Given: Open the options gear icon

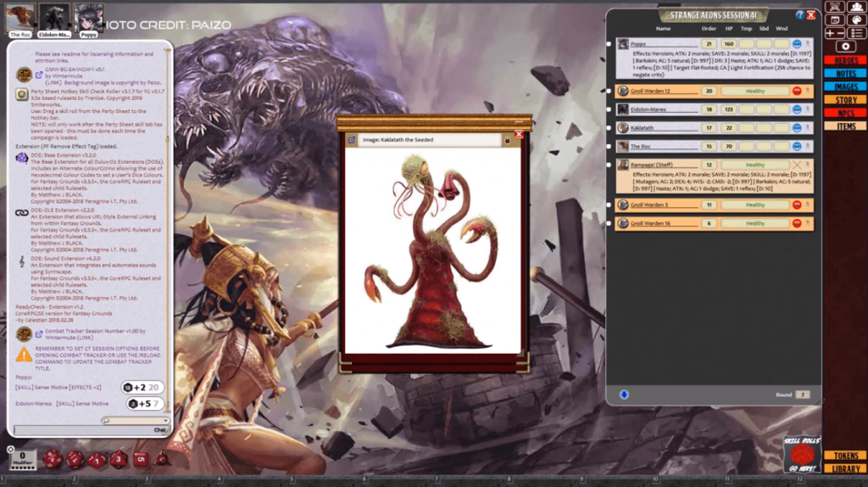Looking at the screenshot, I should [x=845, y=47].
